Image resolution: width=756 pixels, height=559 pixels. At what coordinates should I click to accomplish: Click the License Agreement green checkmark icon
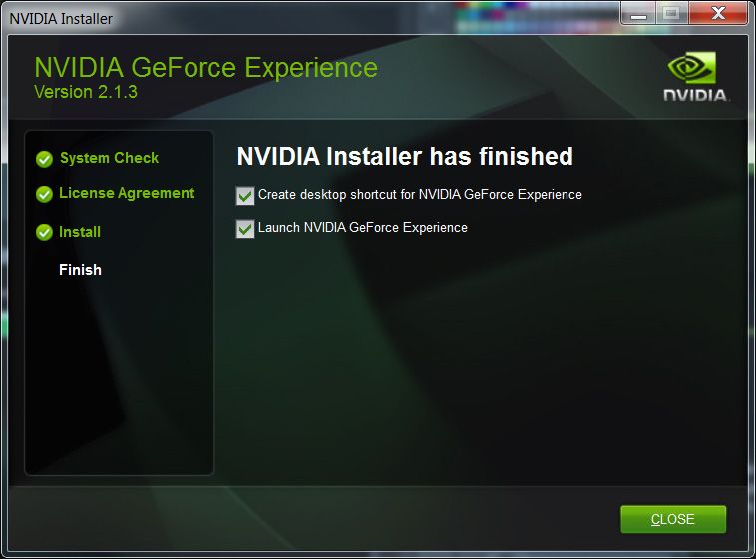coord(44,194)
